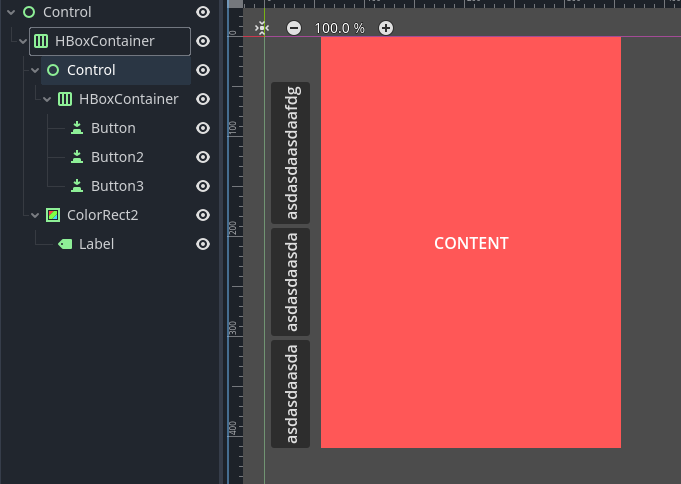
Task: Reset zoom via the 100.0 % button
Action: click(x=340, y=28)
